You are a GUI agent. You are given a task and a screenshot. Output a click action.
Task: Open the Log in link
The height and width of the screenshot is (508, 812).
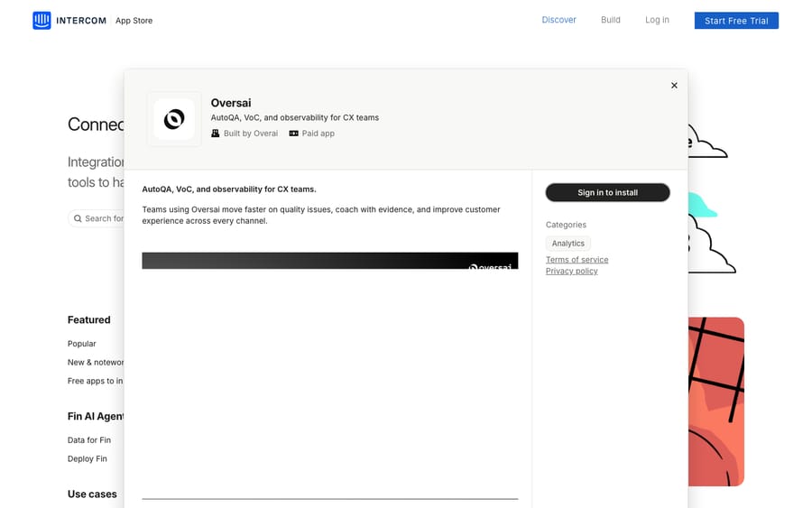click(657, 20)
